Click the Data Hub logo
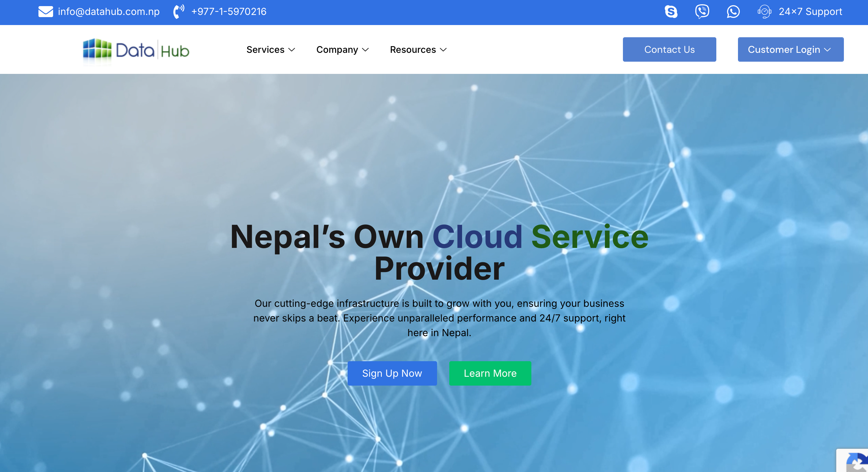 tap(136, 50)
